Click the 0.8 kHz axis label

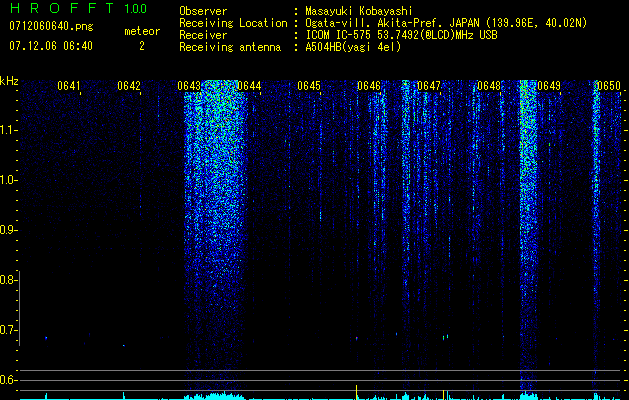pyautogui.click(x=8, y=280)
